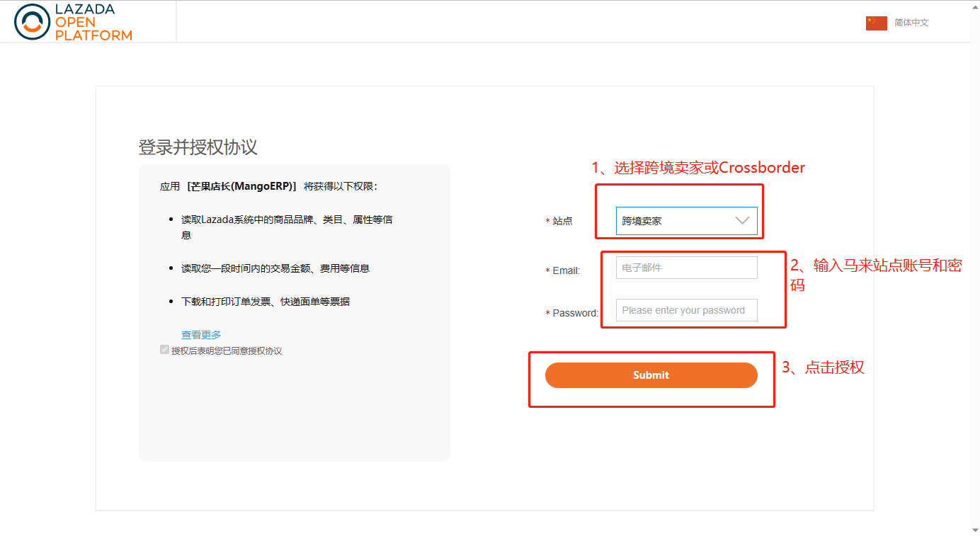Toggle the 授权后表明您已同意授权协议 checkbox
This screenshot has width=980, height=536.
pos(165,350)
